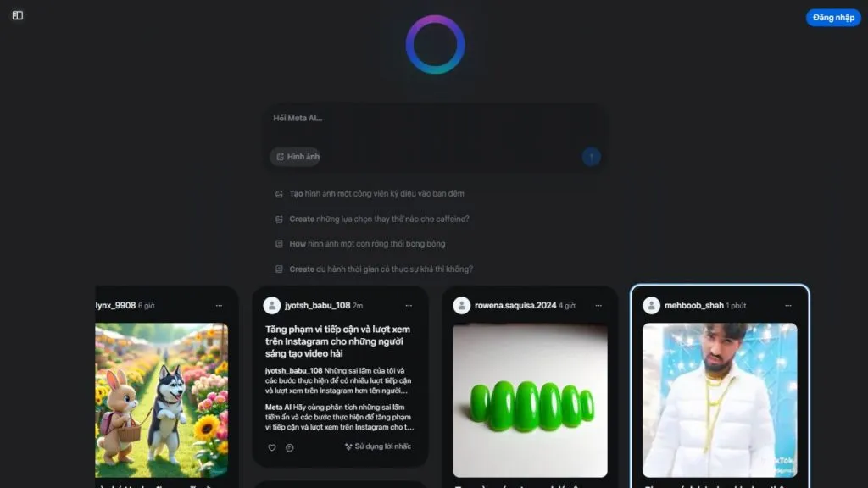Click the Đăng nhập login button
The image size is (868, 488).
click(x=833, y=18)
